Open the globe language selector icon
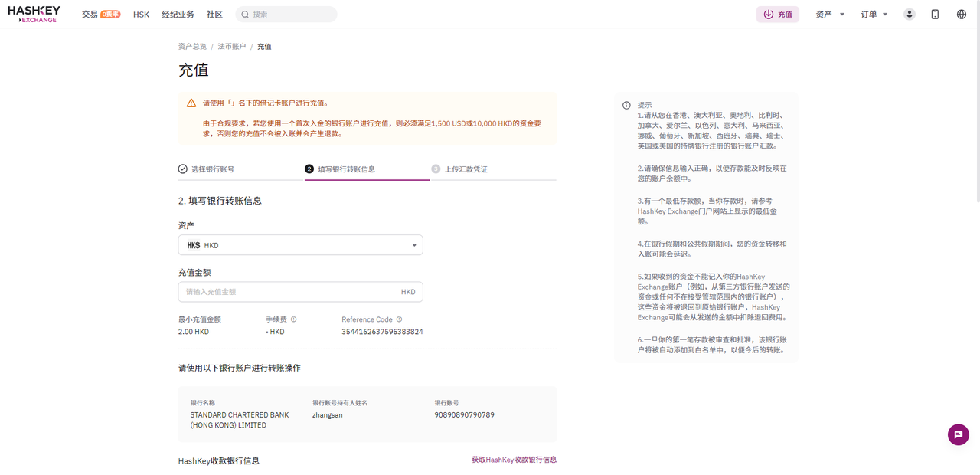Image resolution: width=980 pixels, height=475 pixels. coord(962,15)
